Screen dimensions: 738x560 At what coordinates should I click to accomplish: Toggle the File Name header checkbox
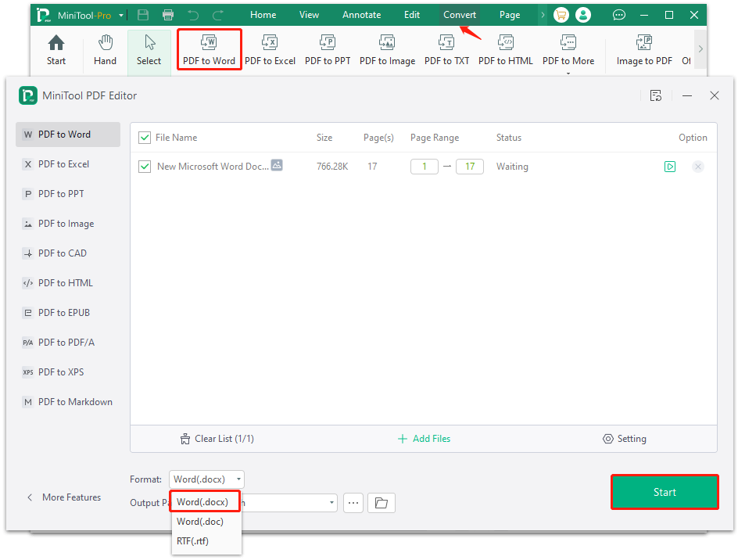tap(145, 138)
